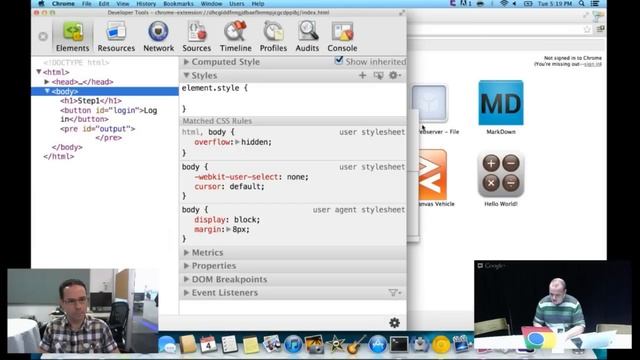Expand the head node in DOM tree

47,82
